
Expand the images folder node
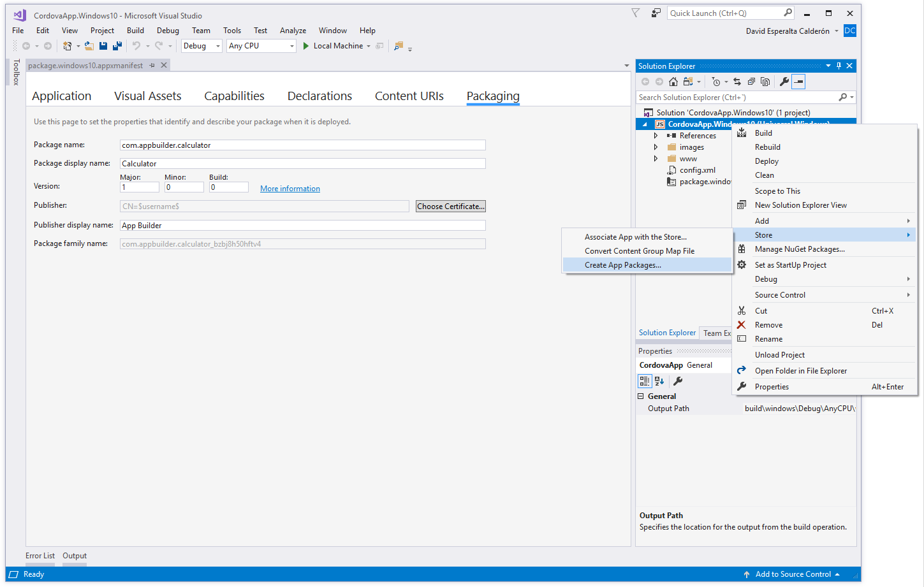(656, 147)
